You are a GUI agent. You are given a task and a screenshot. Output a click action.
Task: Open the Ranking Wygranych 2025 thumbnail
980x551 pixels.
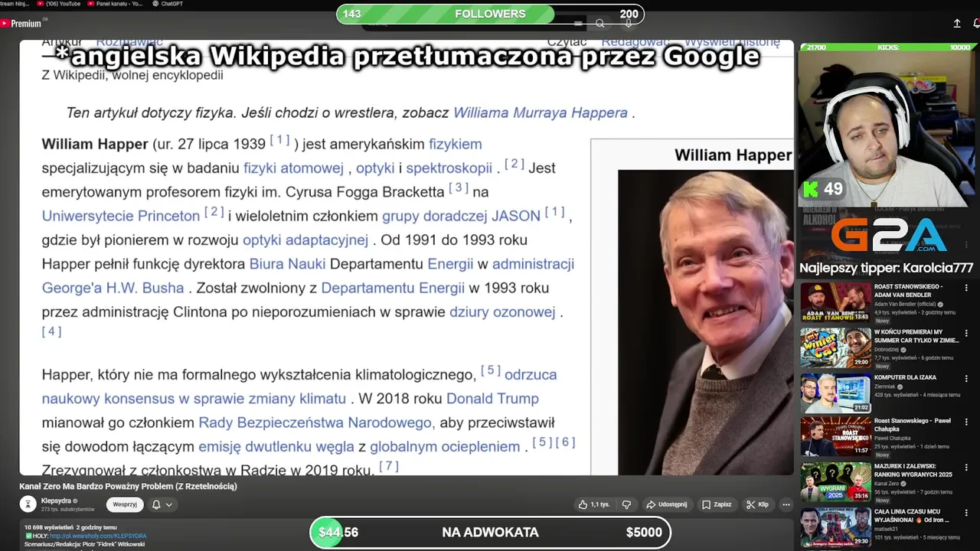tap(836, 481)
